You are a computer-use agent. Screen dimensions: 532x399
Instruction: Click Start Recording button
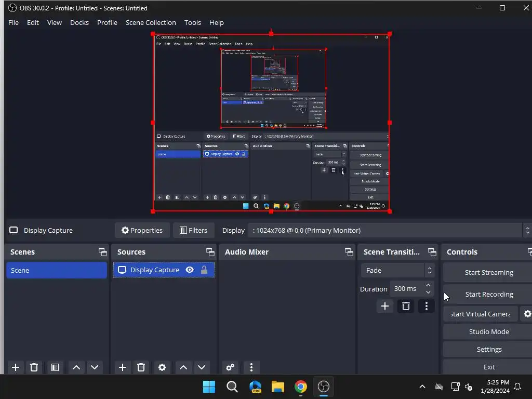pos(488,295)
